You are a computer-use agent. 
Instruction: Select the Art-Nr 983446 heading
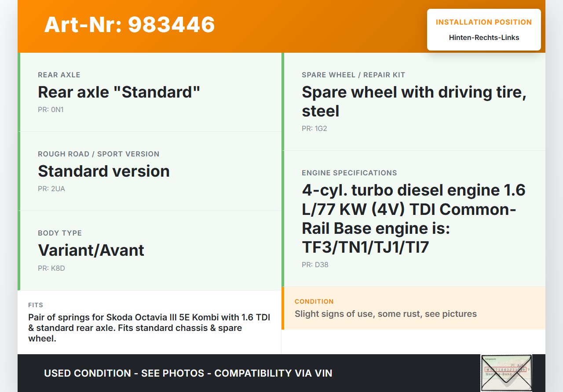pos(129,25)
